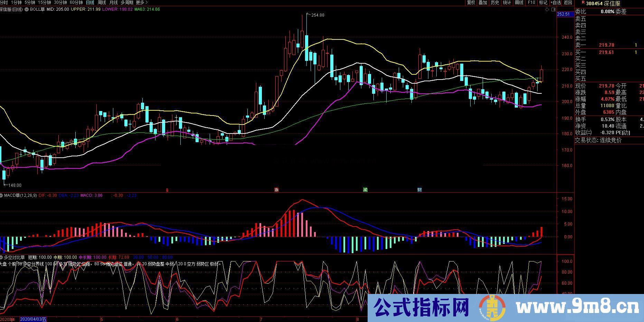Viewport: 644px width, 322px height.
Task: Click the 现价 value 219.78
Action: (606, 86)
